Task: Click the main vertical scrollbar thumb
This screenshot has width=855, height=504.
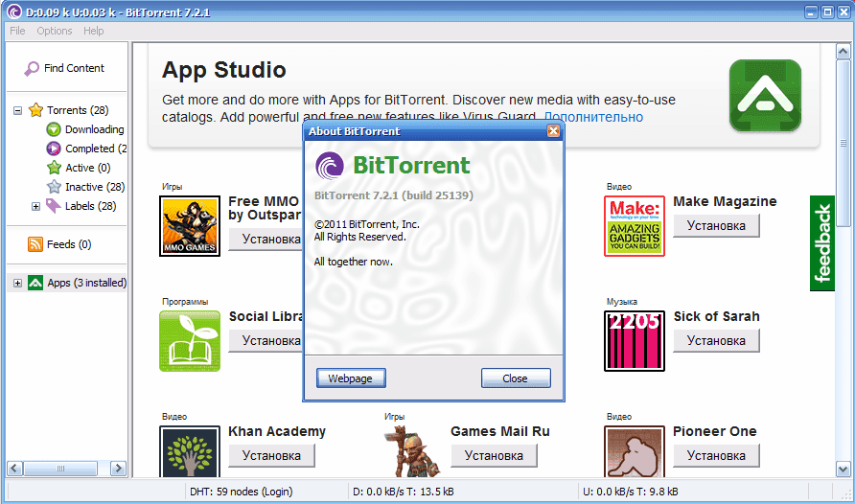Action: [843, 144]
